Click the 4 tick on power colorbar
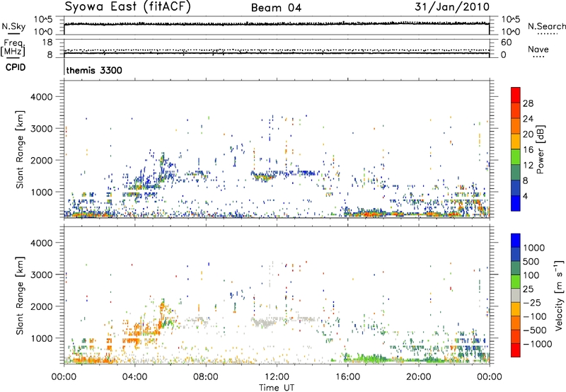Screen dimensions: 566x392 coord(526,196)
